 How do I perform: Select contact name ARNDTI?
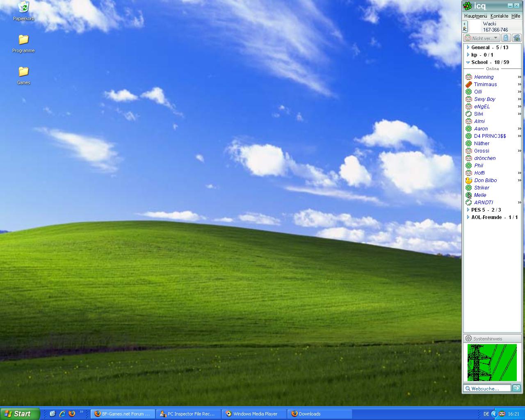pyautogui.click(x=484, y=203)
